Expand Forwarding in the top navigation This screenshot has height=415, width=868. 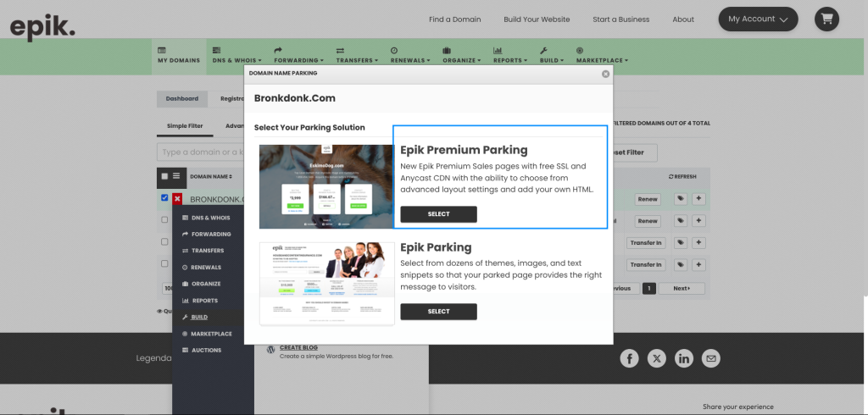point(299,55)
